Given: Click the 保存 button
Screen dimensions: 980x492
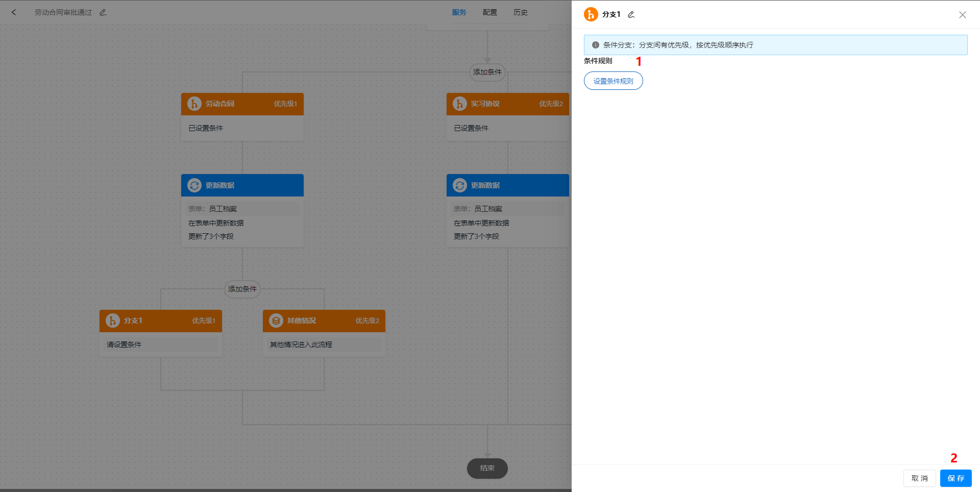Looking at the screenshot, I should click(x=955, y=478).
